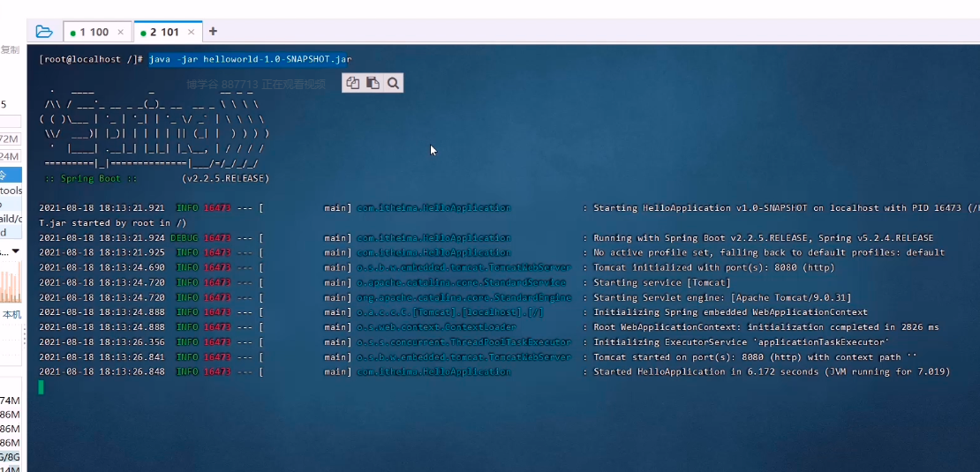980x472 pixels.
Task: Switch to the '1 100' session tab
Action: click(x=97, y=32)
